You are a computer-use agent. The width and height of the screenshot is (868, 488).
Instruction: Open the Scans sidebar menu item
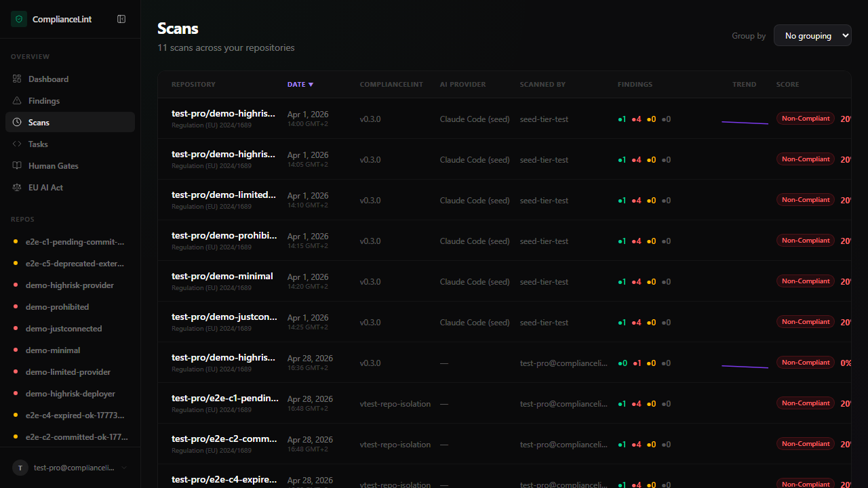point(39,123)
